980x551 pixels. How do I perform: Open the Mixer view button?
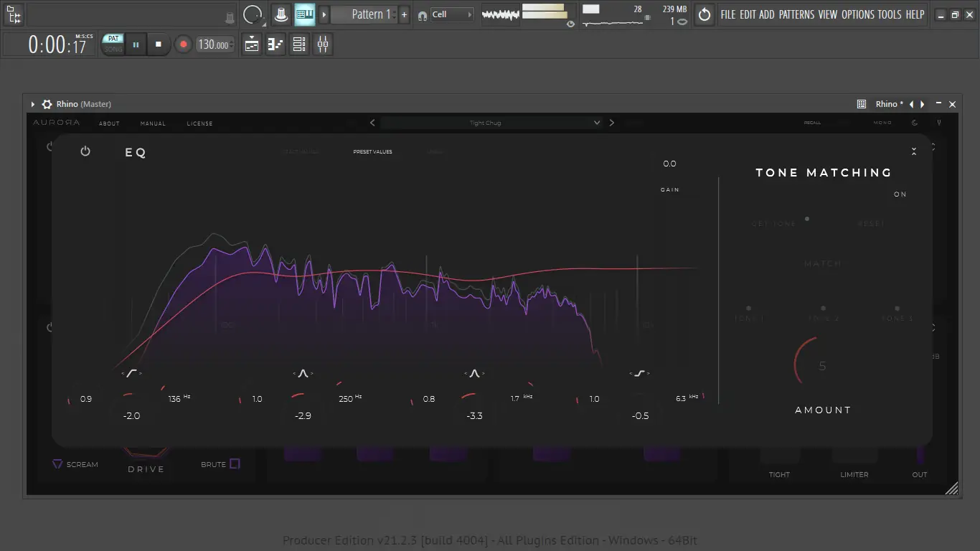point(323,44)
